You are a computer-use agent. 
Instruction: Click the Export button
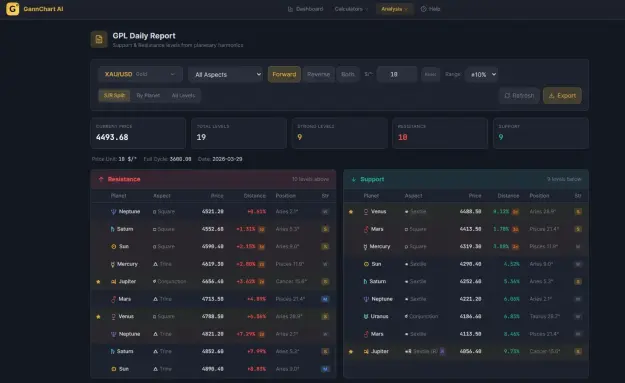tap(562, 96)
